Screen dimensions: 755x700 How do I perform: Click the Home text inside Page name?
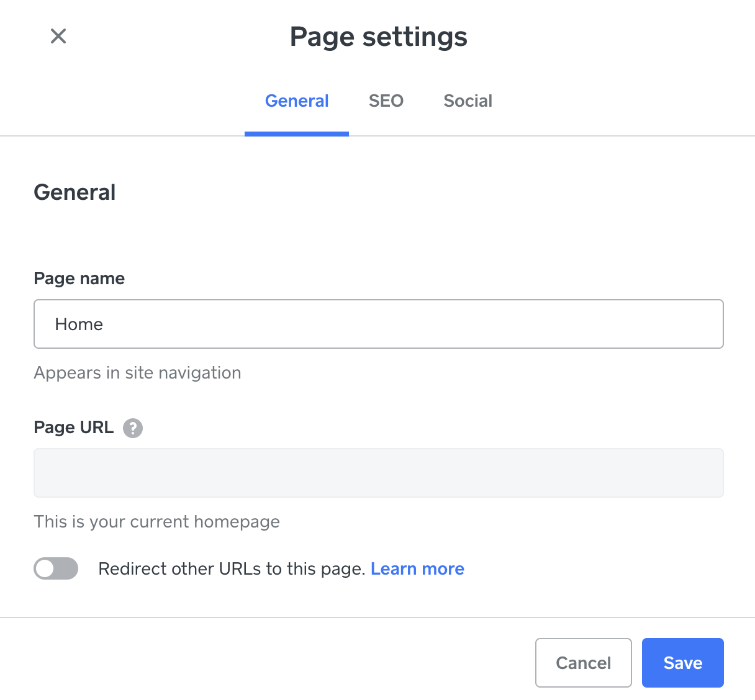click(x=79, y=325)
